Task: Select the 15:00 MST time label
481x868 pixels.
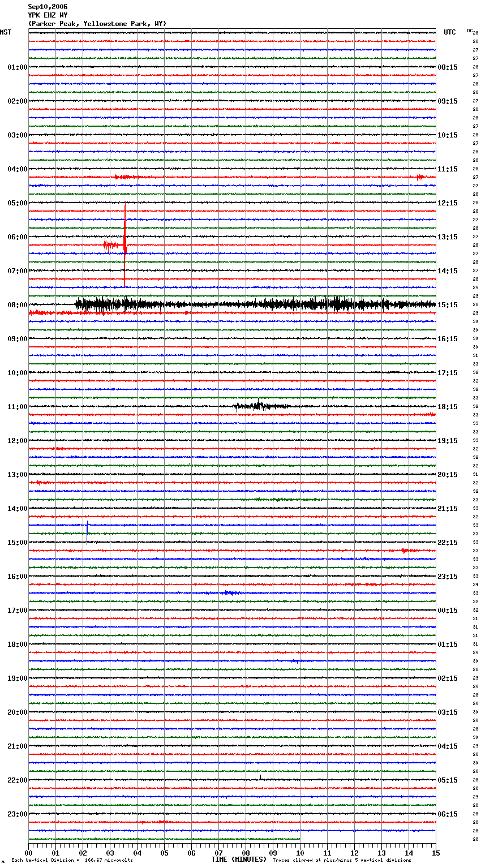Action: (17, 543)
